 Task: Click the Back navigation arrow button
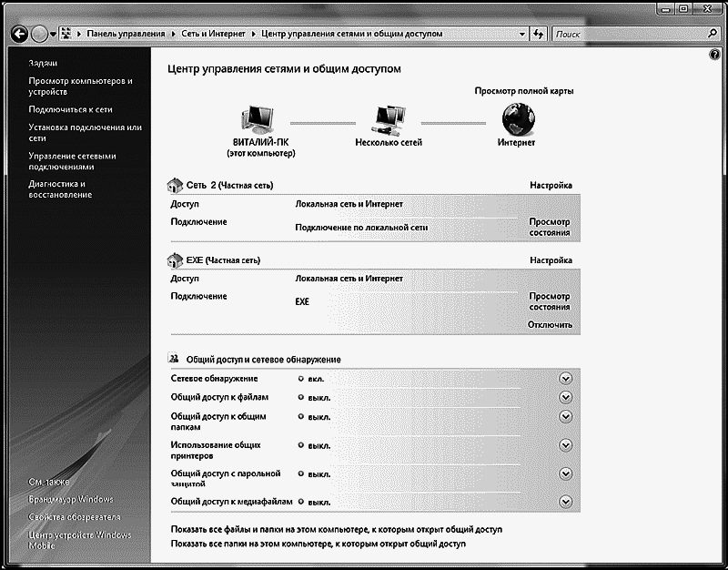coord(19,34)
